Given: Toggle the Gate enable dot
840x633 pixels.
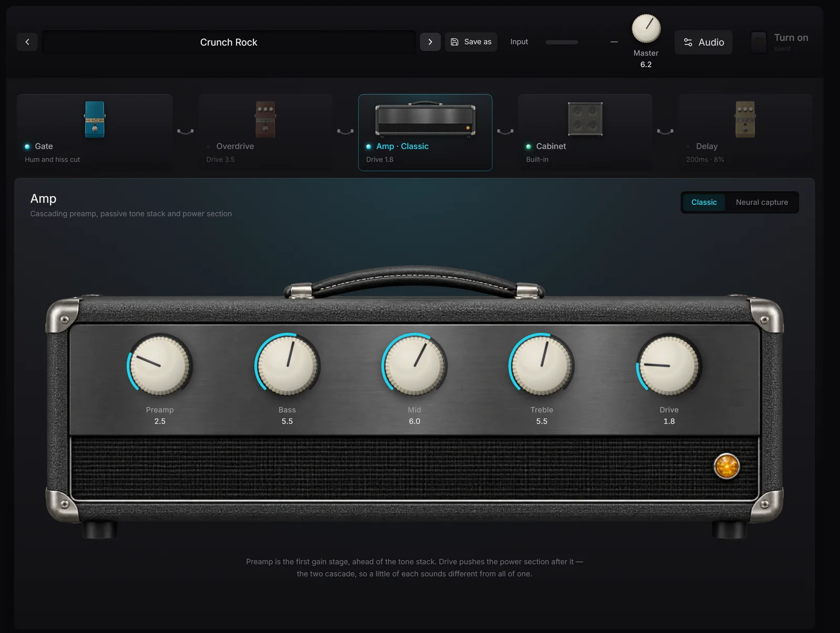Looking at the screenshot, I should tap(27, 146).
